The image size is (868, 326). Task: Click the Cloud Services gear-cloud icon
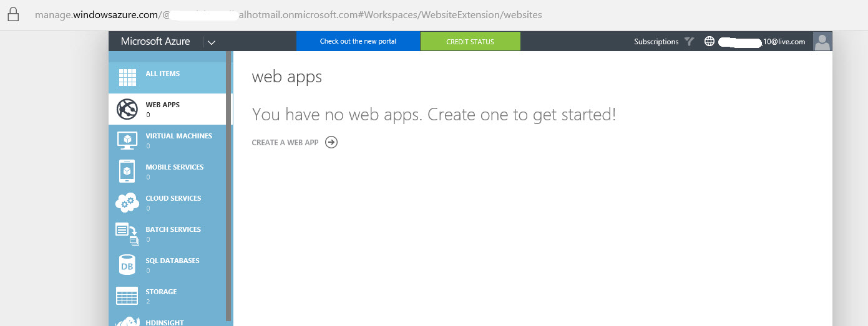tap(127, 203)
